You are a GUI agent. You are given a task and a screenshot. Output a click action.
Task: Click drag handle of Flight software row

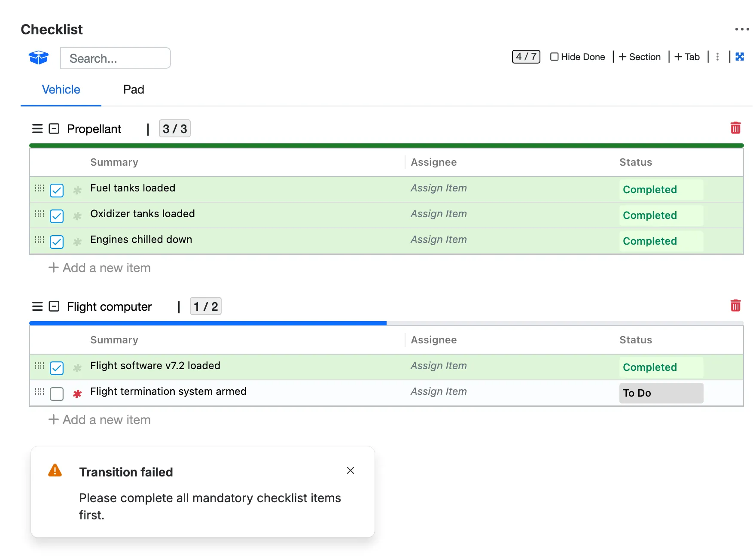pyautogui.click(x=40, y=366)
